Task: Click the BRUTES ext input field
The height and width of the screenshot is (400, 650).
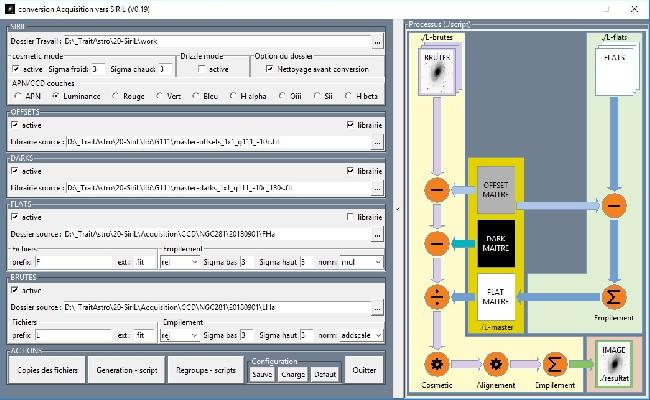Action: tap(143, 335)
